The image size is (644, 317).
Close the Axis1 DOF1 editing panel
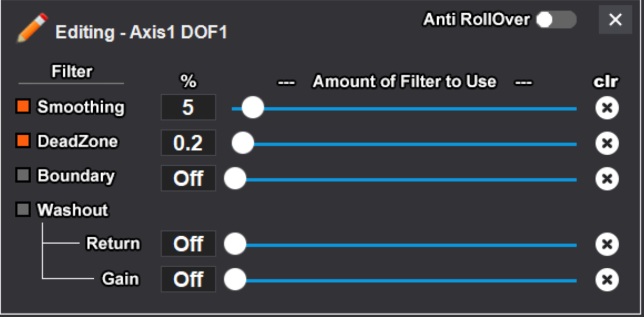615,20
